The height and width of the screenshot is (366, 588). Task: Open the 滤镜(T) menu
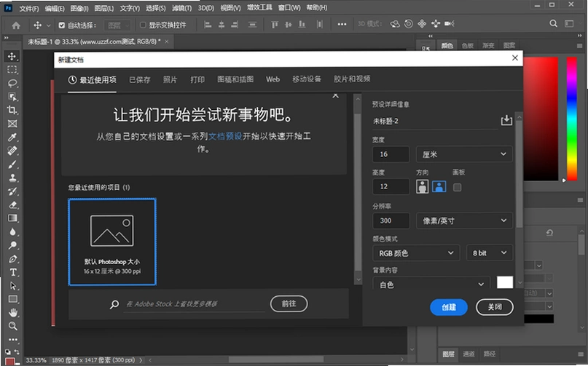[181, 8]
